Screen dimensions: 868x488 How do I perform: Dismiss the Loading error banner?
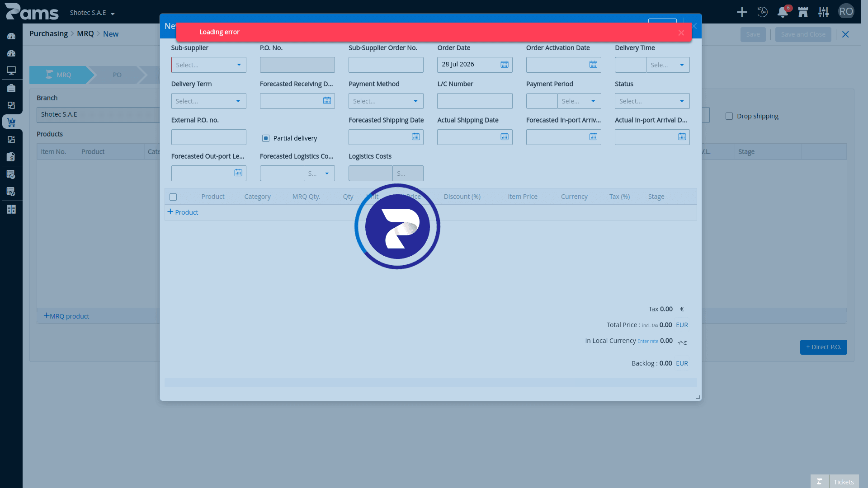[681, 33]
